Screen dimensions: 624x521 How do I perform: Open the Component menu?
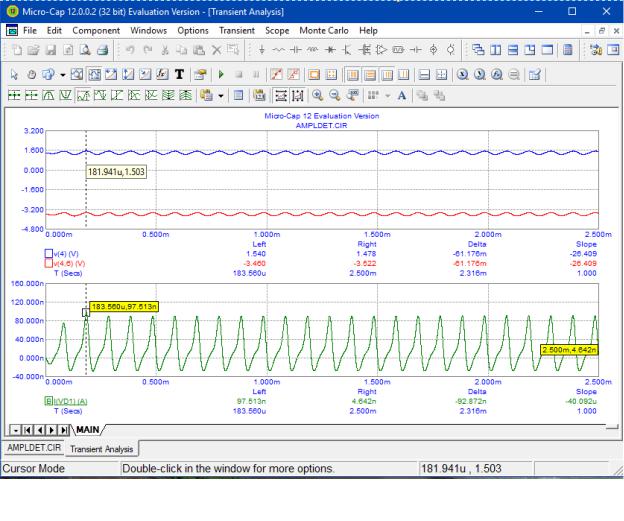pyautogui.click(x=96, y=31)
